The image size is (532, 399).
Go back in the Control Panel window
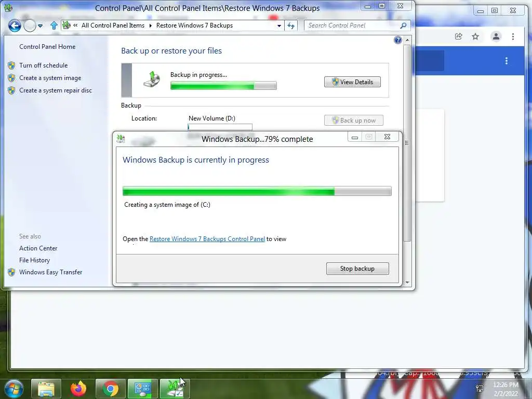[x=15, y=25]
